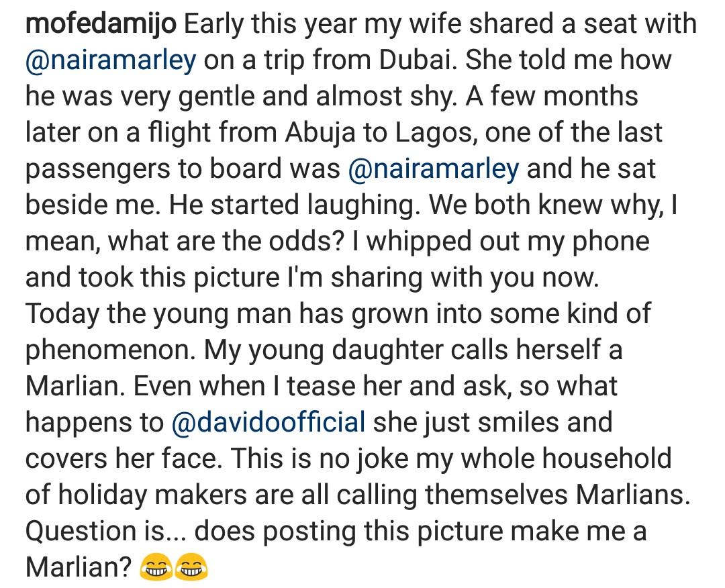Tap the @nairamarley mention before "and he sat"
The width and height of the screenshot is (725, 588).
click(x=434, y=168)
